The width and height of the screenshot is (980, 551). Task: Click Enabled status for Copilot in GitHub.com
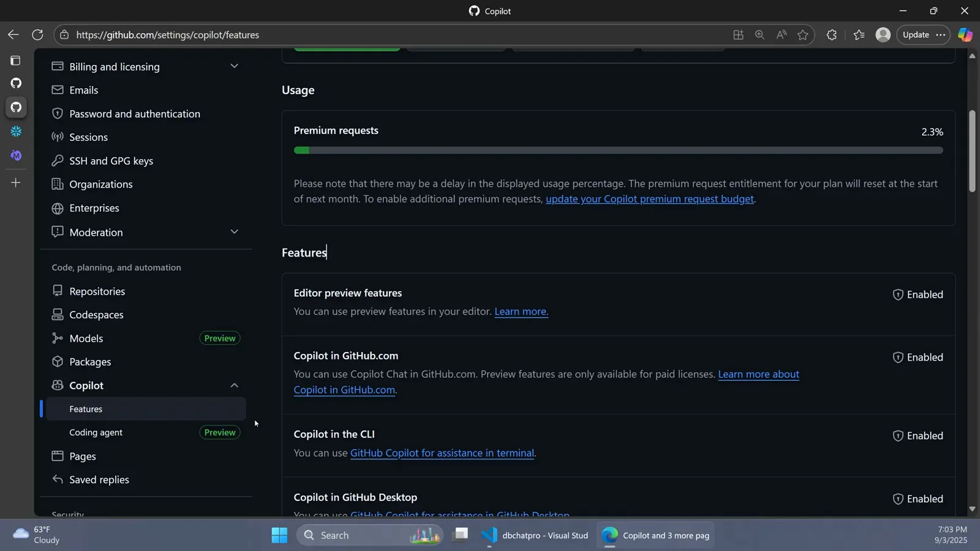coord(918,358)
